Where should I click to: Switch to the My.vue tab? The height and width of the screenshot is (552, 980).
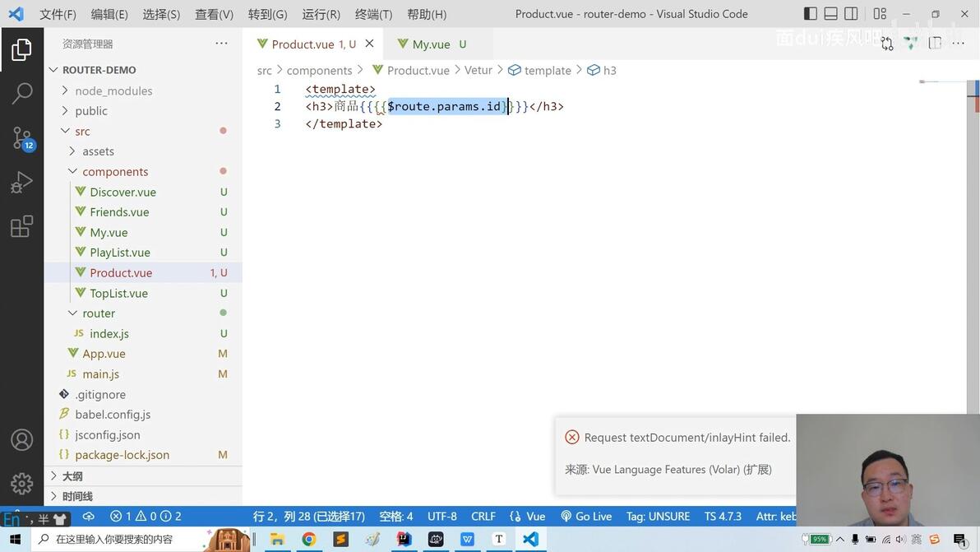432,44
